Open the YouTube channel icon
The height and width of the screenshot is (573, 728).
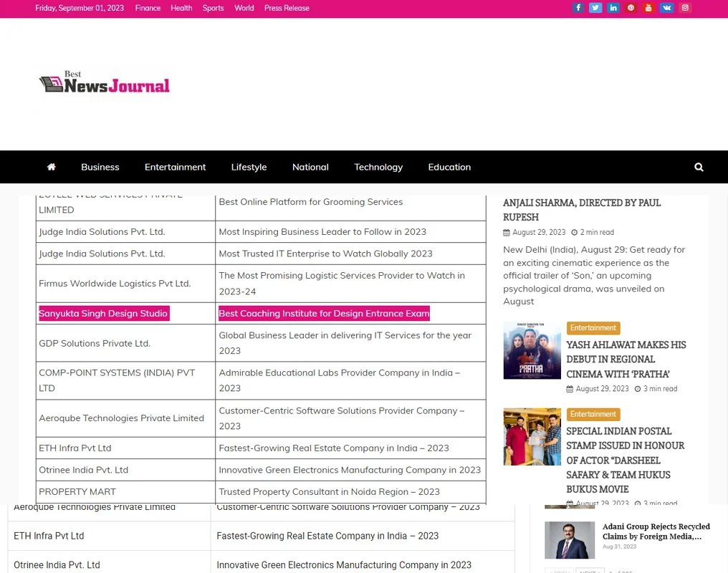[x=648, y=8]
